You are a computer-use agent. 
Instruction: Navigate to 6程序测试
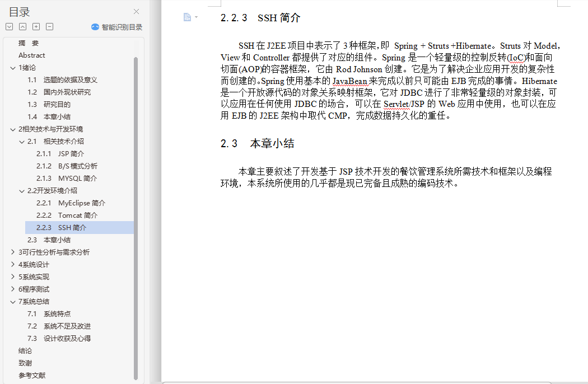tap(34, 289)
